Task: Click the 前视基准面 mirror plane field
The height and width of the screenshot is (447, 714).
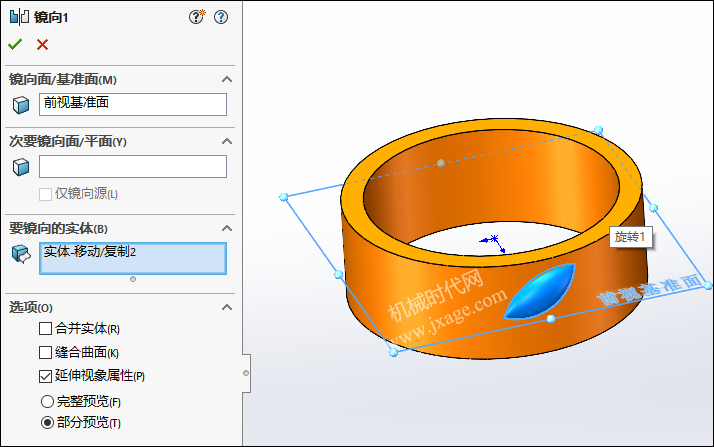Action: point(133,104)
